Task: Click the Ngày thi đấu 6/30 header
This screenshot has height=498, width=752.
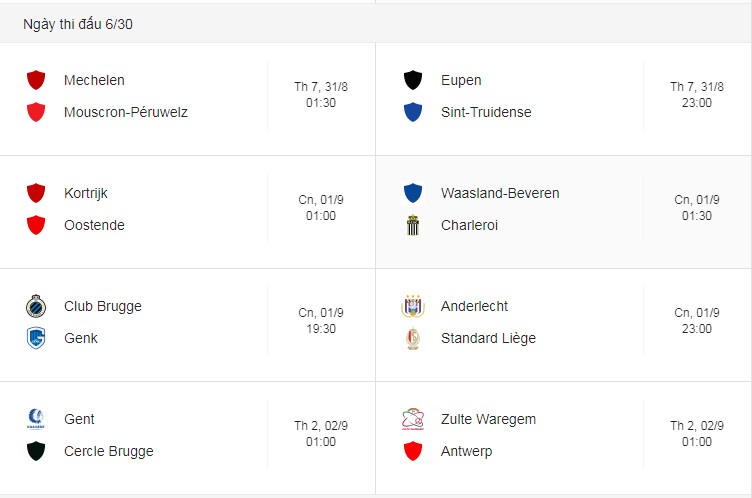Action: coord(78,24)
